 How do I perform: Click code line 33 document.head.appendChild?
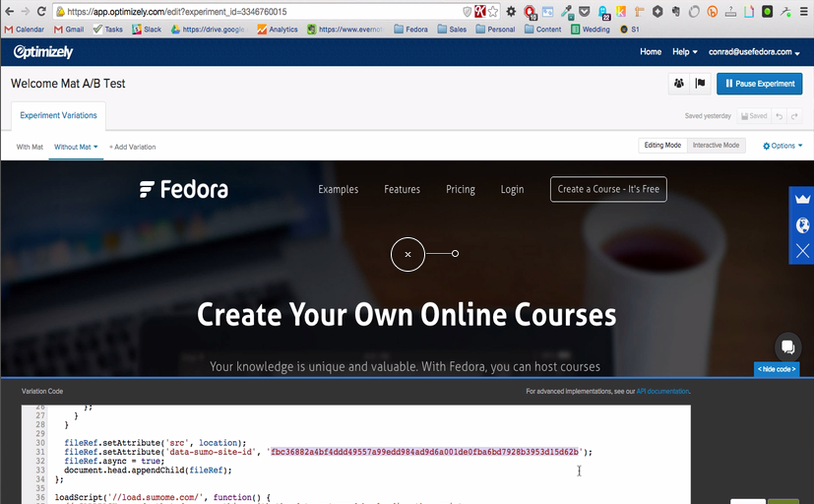click(148, 471)
